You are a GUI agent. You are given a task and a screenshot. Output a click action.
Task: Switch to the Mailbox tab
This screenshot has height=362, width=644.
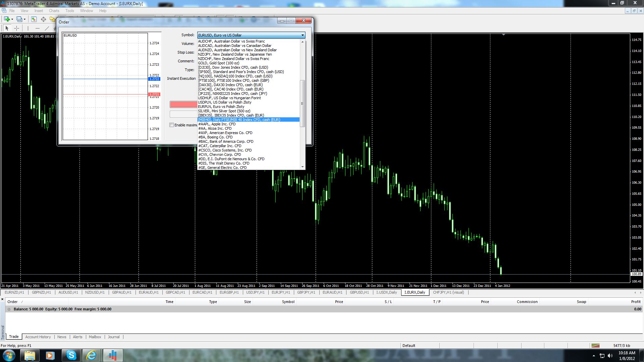(95, 337)
